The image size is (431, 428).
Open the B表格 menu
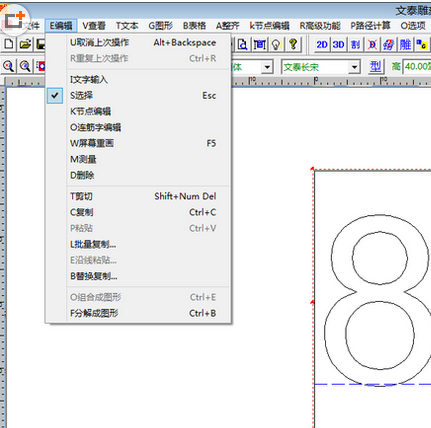coord(194,26)
